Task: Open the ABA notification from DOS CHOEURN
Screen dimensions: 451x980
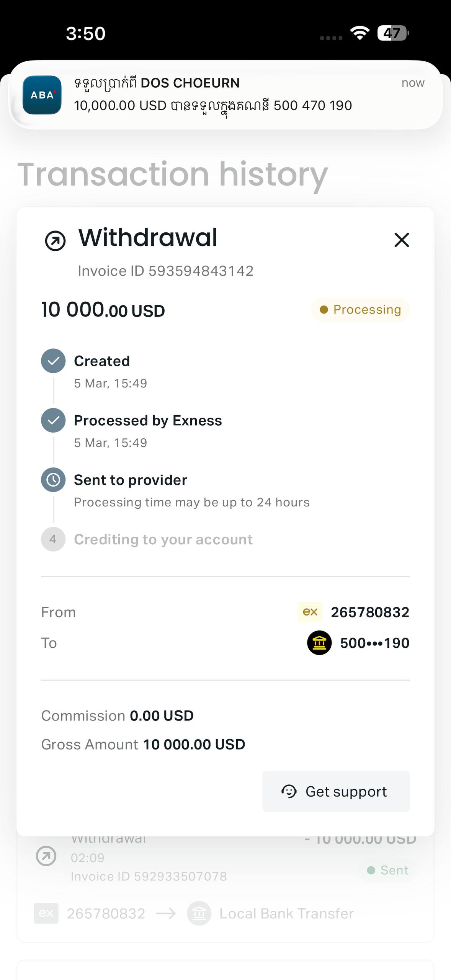Action: tap(225, 95)
